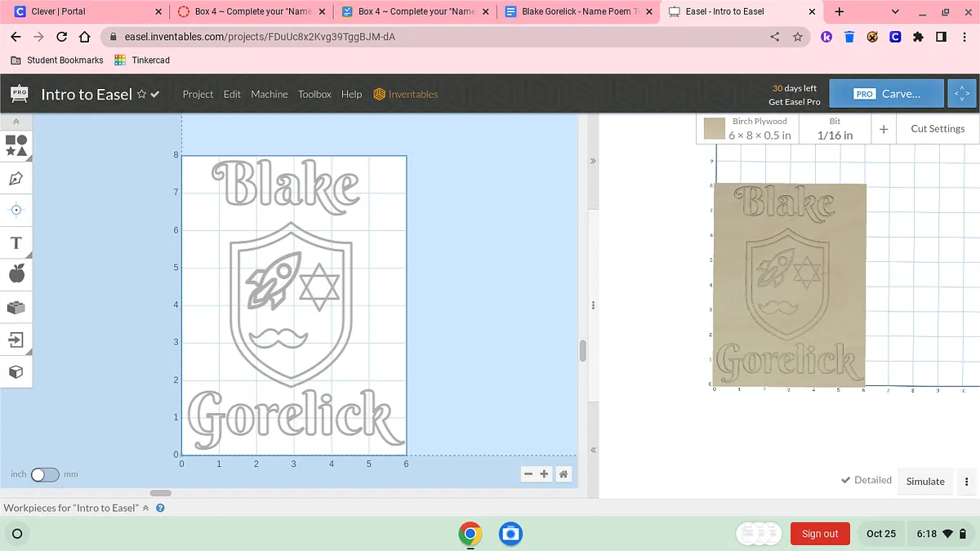Viewport: 980px width, 551px height.
Task: Launch Chrome from the shelf
Action: pyautogui.click(x=470, y=534)
